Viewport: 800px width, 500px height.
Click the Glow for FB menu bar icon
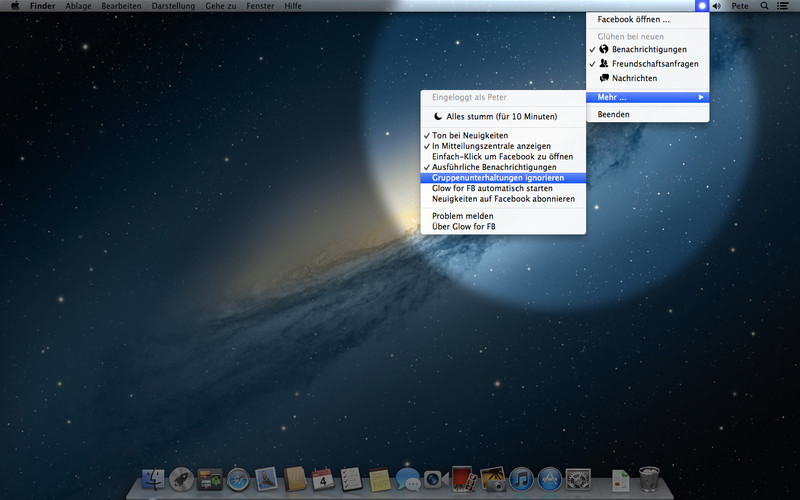click(702, 6)
